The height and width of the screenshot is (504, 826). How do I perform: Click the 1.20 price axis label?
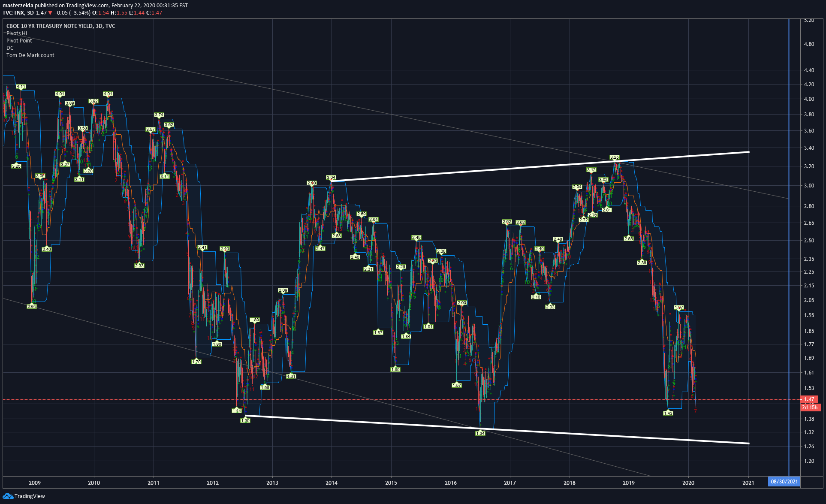[x=809, y=461]
